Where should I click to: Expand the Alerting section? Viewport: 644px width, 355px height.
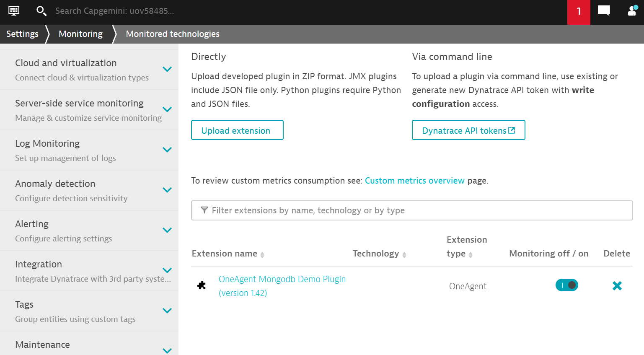[x=167, y=230]
